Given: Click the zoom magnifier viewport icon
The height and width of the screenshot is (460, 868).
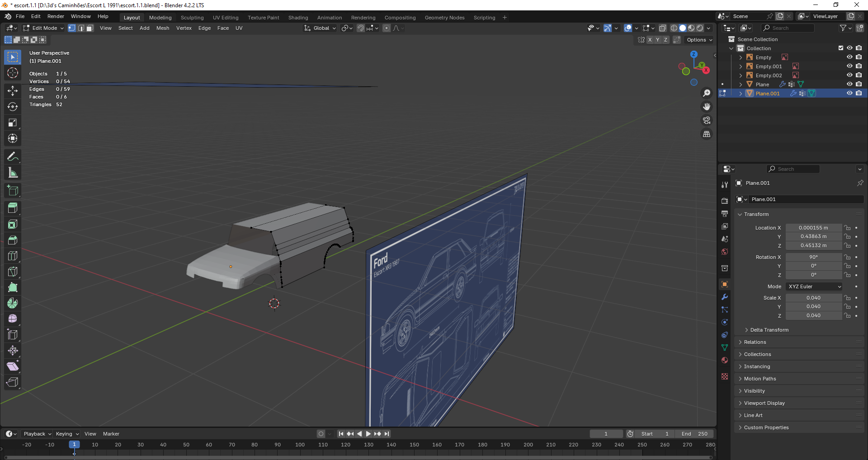Looking at the screenshot, I should [707, 93].
